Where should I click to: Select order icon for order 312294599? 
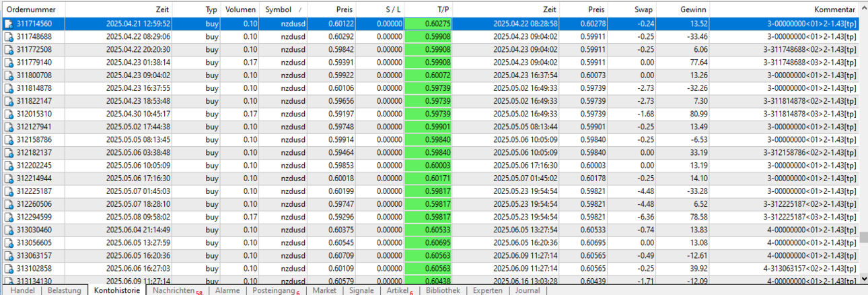tap(9, 218)
